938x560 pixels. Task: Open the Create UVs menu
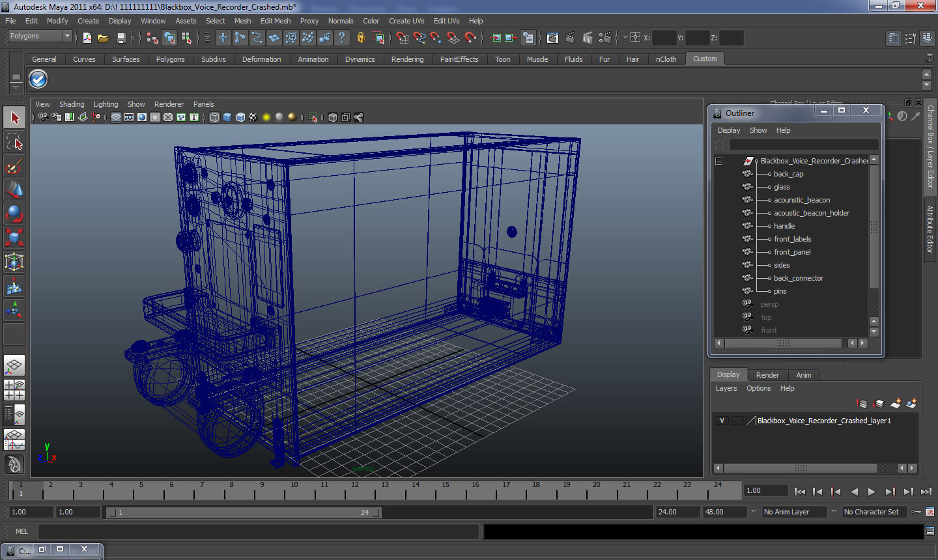406,21
